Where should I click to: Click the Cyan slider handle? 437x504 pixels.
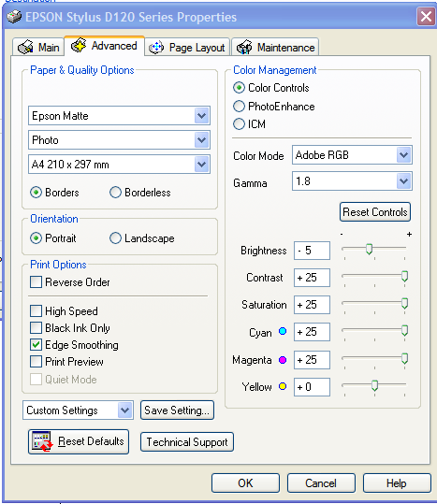pos(404,330)
